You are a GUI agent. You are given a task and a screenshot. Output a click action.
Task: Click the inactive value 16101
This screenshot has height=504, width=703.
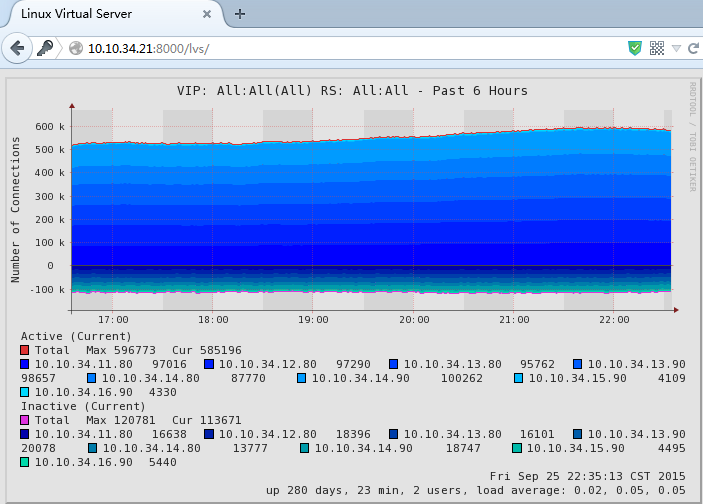point(537,434)
